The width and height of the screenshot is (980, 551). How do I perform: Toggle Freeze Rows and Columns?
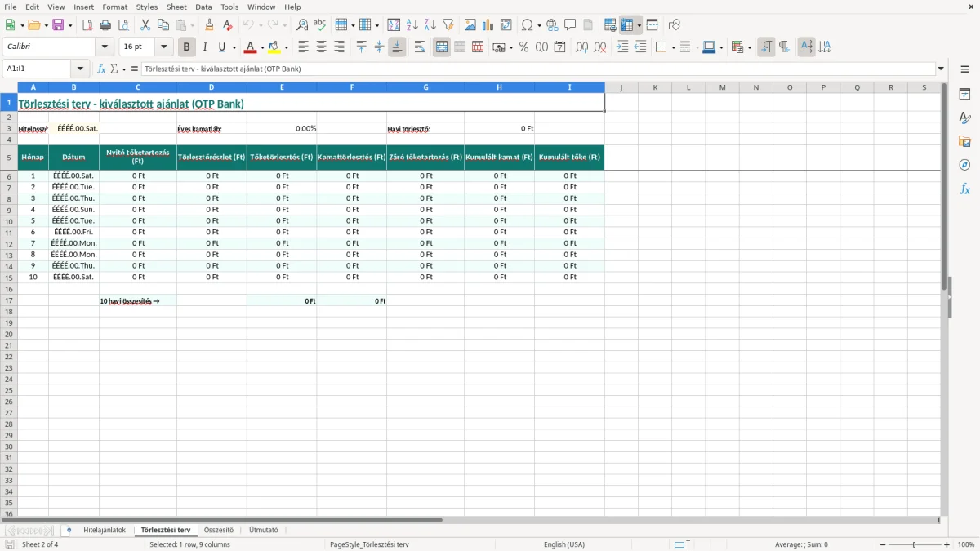click(x=627, y=25)
